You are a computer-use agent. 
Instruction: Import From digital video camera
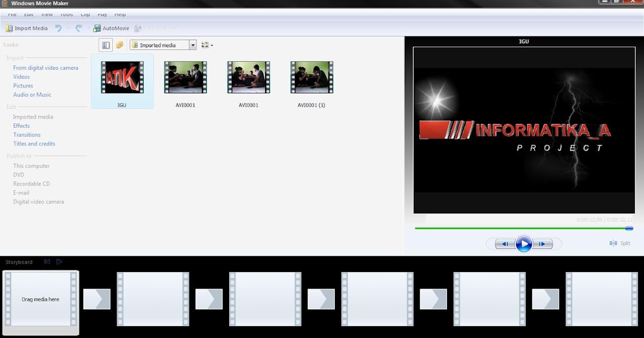click(x=46, y=68)
